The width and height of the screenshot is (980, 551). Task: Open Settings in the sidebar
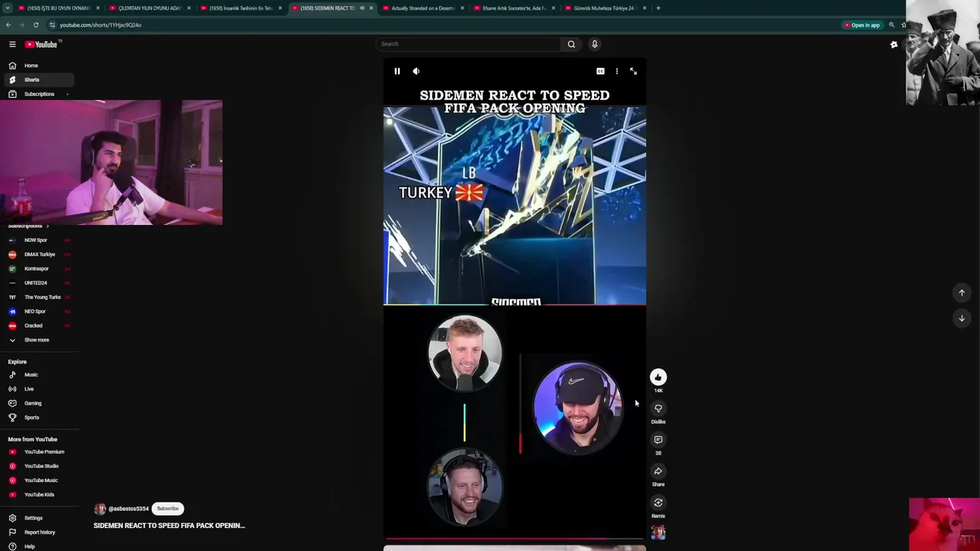pos(38,518)
